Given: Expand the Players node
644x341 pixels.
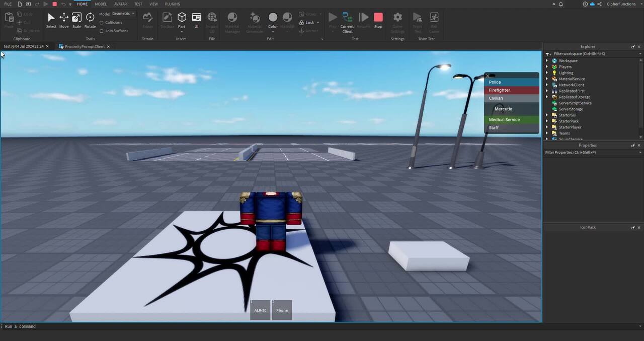Looking at the screenshot, I should click(547, 67).
